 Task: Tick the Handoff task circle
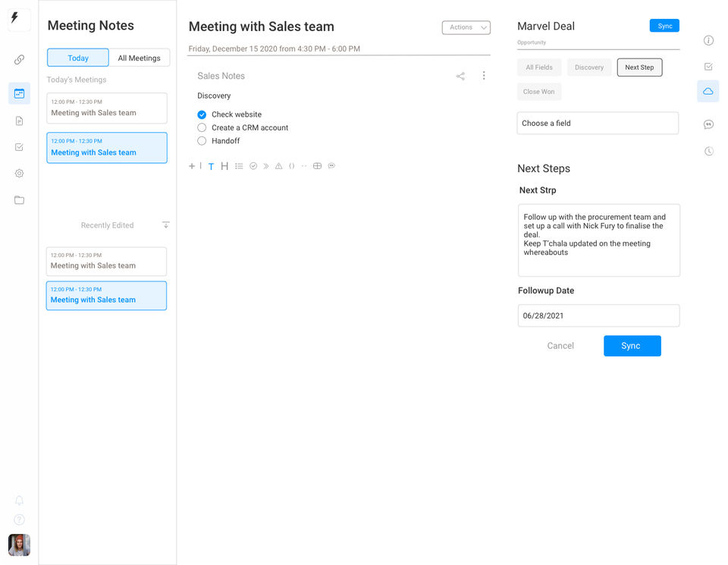[202, 140]
